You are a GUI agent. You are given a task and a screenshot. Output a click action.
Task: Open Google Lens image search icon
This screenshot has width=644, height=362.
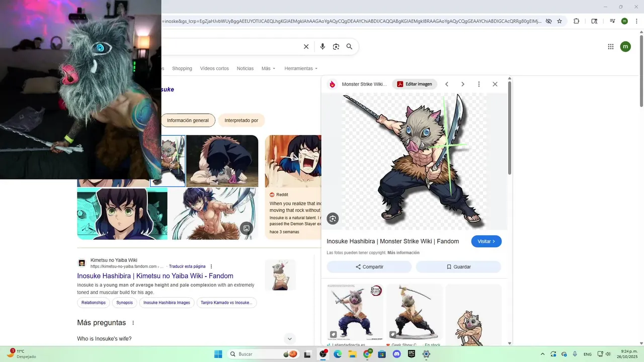coord(336,47)
